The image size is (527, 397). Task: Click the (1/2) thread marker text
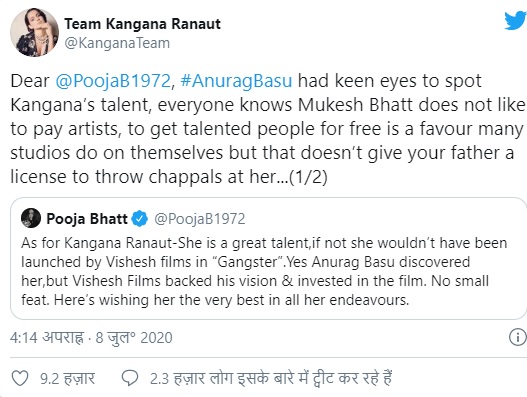point(308,177)
